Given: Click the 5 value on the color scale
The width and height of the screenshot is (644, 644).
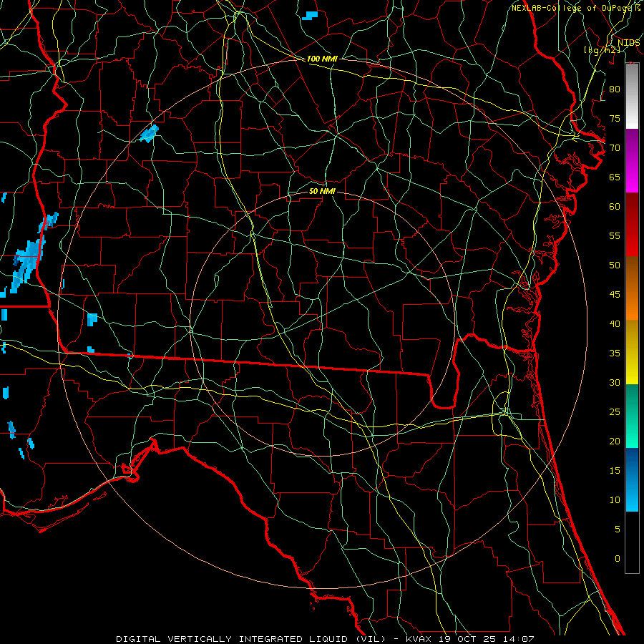Looking at the screenshot, I should tap(618, 530).
